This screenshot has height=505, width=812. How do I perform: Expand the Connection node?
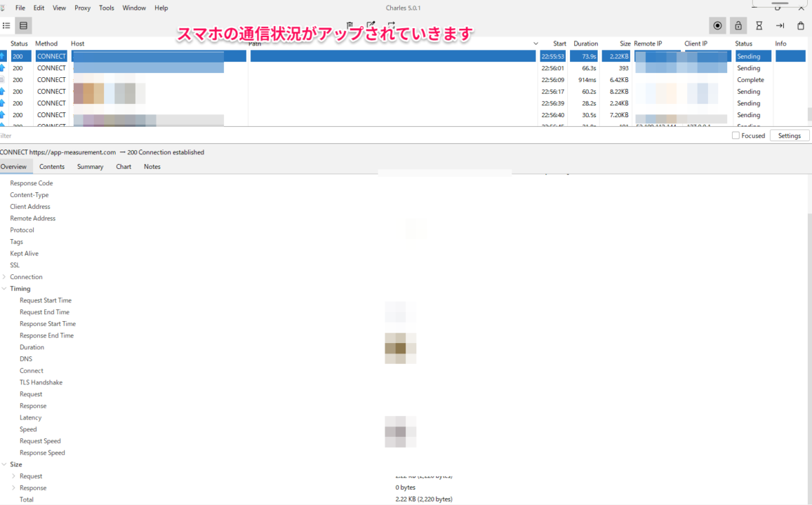[x=4, y=277]
